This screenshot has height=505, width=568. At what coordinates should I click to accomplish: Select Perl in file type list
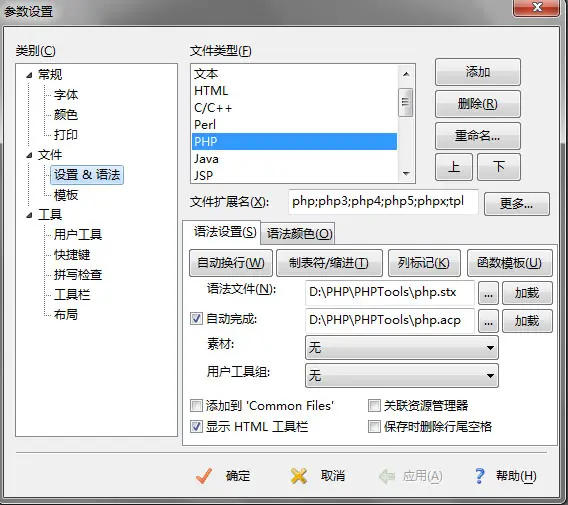click(294, 125)
